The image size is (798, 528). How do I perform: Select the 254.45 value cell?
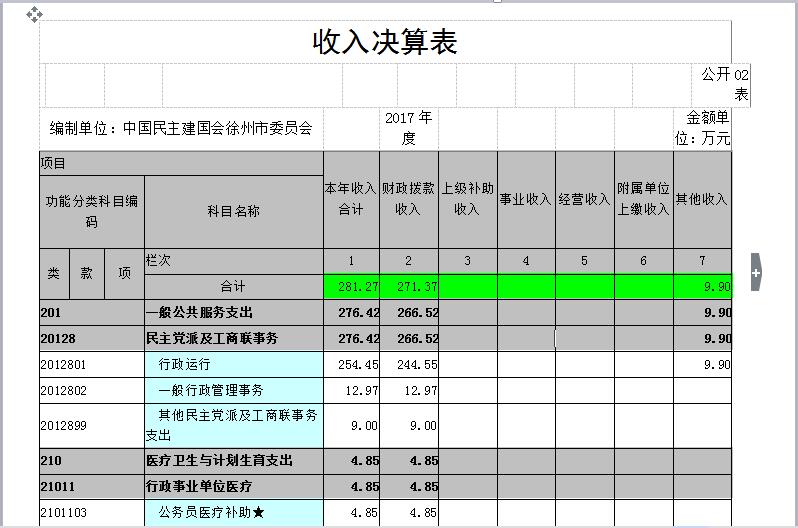pos(351,365)
